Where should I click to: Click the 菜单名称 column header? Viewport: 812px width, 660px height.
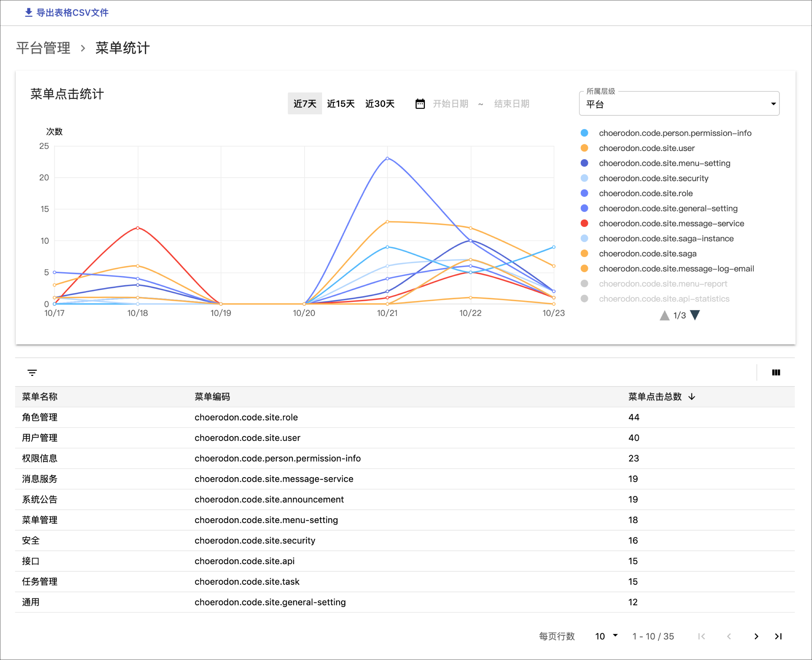39,397
